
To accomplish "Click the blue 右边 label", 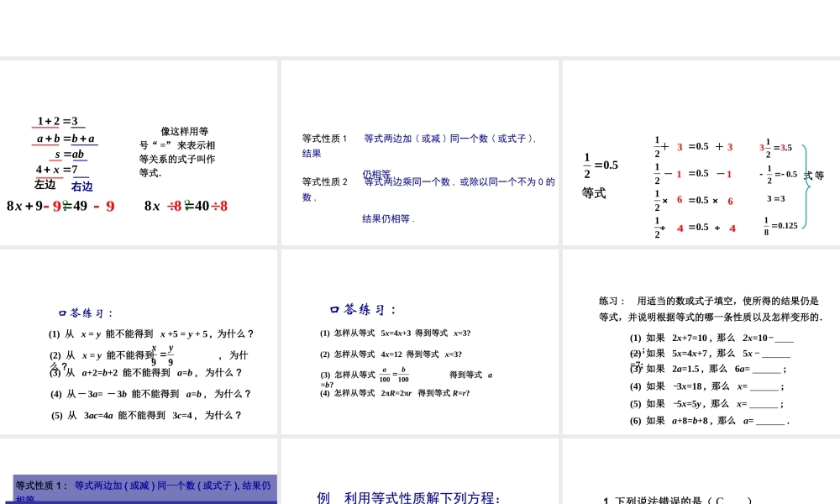I will (x=82, y=186).
